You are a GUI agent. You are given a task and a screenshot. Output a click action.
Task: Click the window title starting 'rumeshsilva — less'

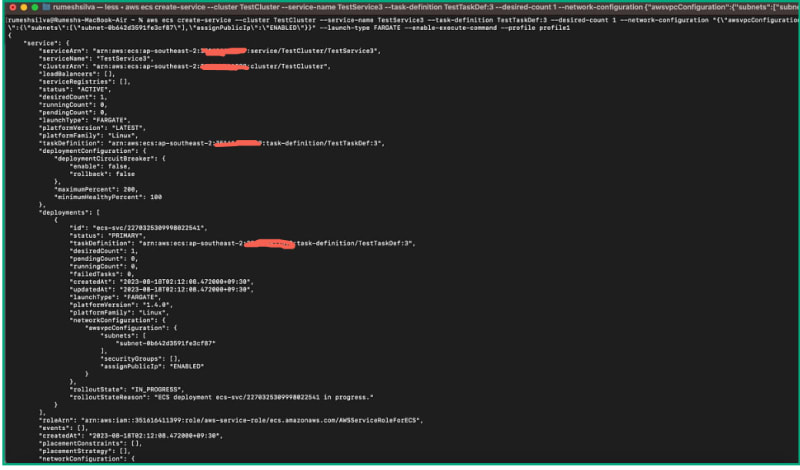425,8
